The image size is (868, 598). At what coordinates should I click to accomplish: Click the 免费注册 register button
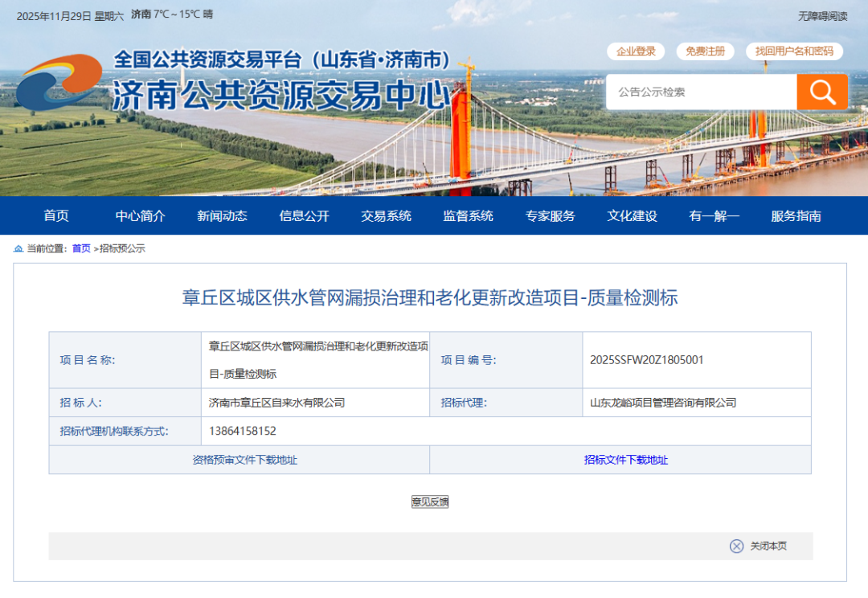[x=705, y=51]
